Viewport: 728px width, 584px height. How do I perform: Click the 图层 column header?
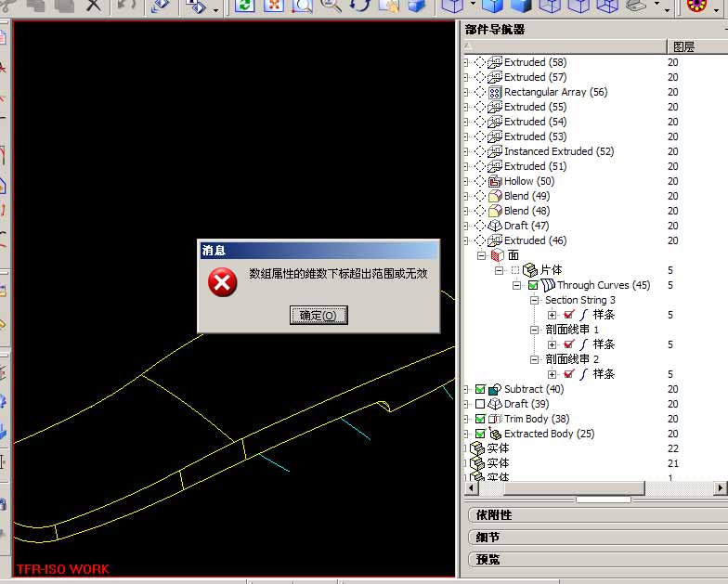(x=697, y=46)
